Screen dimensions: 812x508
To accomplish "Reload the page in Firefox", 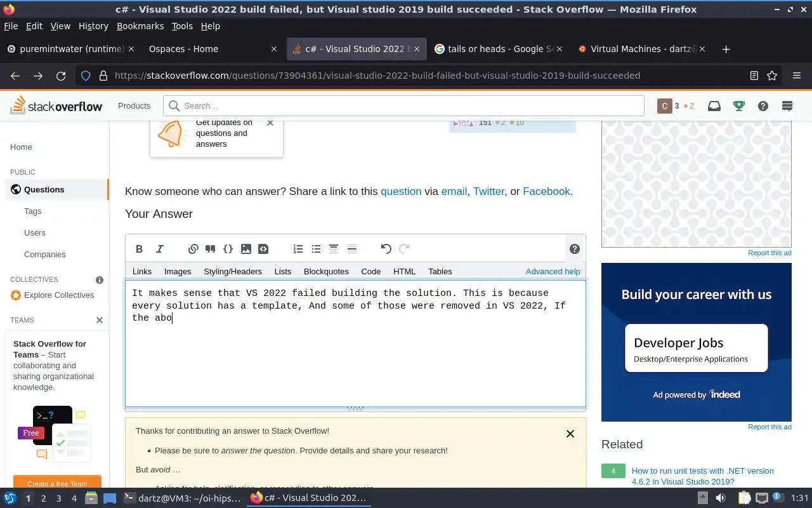I will [x=61, y=76].
